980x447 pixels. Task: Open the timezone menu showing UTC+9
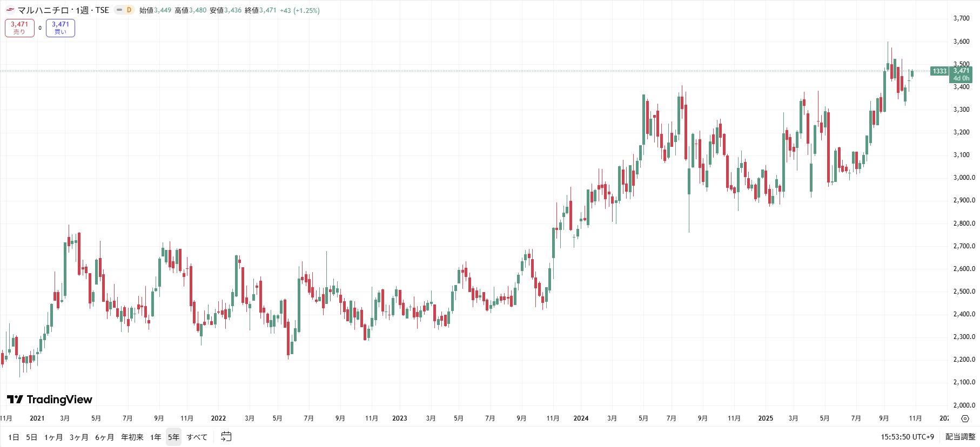tap(907, 437)
